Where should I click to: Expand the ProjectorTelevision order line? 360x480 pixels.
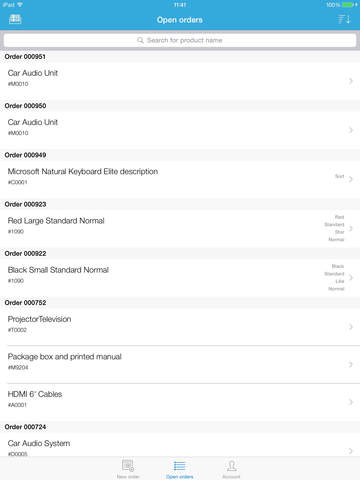tap(180, 327)
